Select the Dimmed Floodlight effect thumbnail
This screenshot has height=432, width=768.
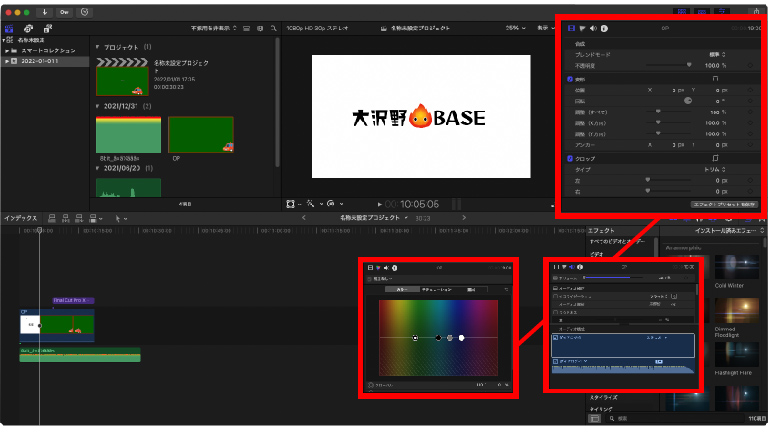pyautogui.click(x=737, y=311)
